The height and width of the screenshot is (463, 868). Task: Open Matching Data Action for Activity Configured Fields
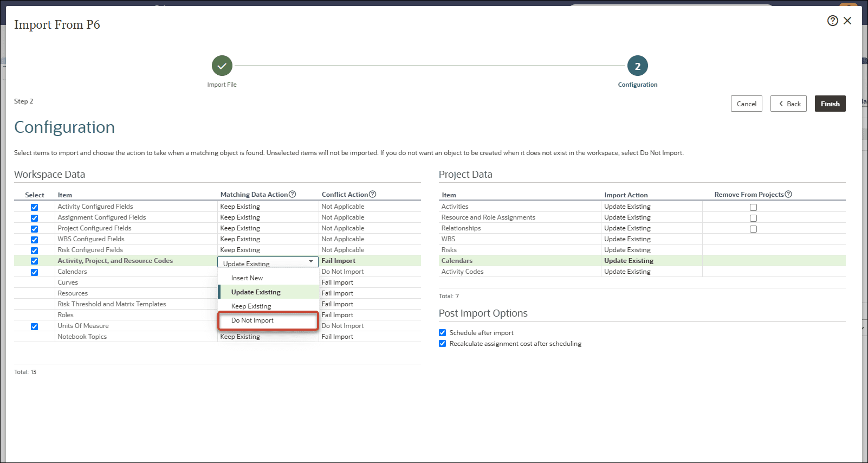[x=268, y=207]
